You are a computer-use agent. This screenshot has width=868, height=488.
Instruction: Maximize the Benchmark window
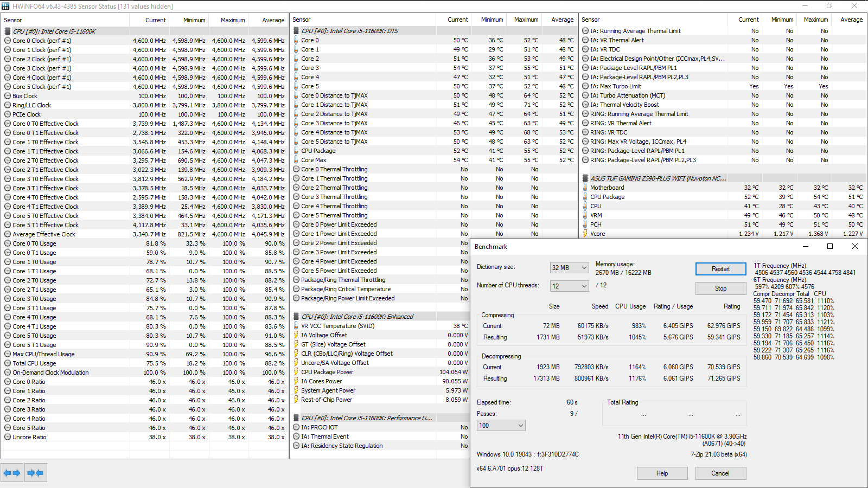[829, 246]
